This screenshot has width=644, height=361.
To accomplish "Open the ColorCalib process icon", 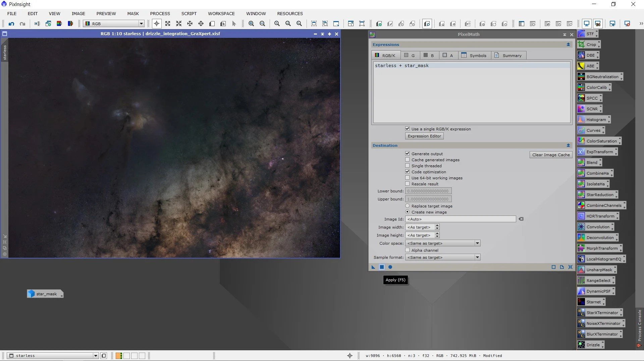I will point(594,87).
